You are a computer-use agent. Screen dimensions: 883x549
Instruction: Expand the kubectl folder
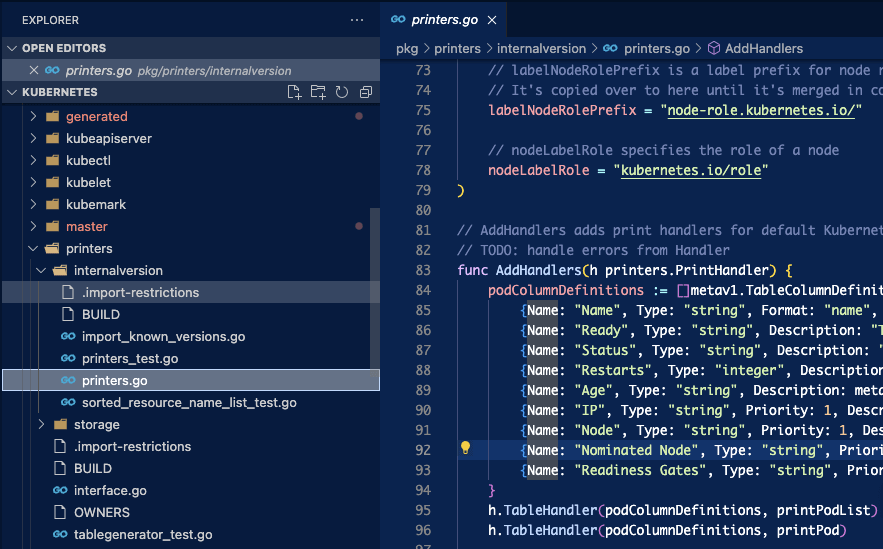[x=34, y=161]
